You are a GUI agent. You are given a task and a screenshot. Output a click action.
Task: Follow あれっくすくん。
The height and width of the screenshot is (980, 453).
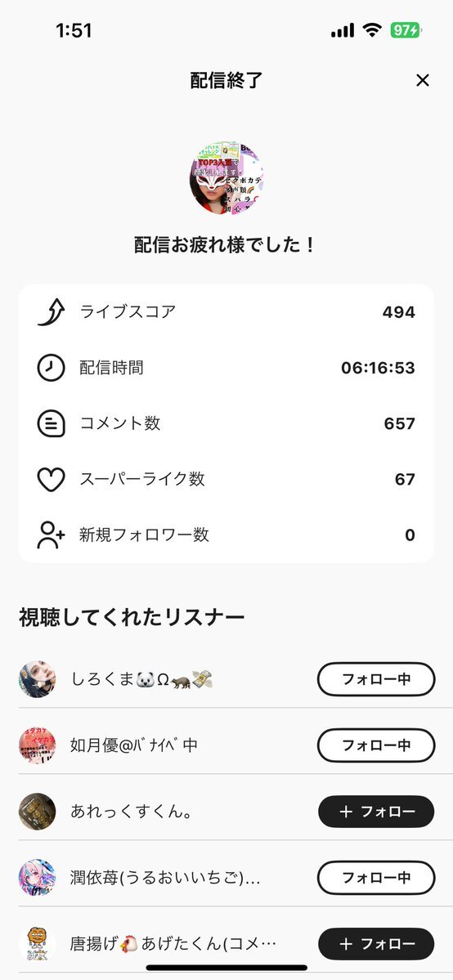tap(376, 812)
